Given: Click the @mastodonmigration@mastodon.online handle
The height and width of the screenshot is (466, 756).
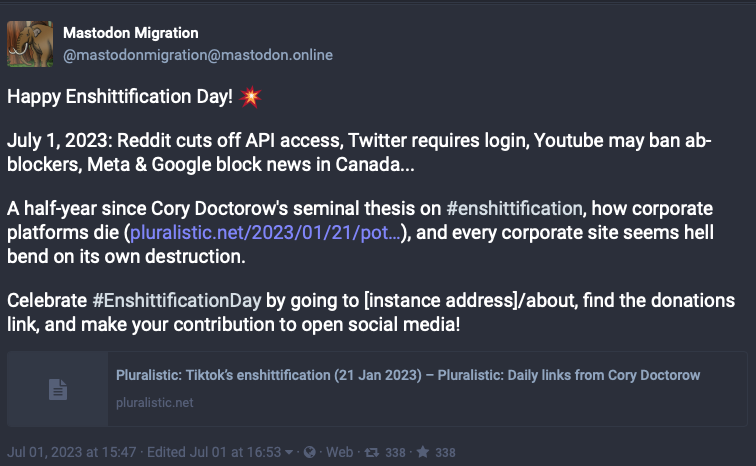Looking at the screenshot, I should 197,55.
